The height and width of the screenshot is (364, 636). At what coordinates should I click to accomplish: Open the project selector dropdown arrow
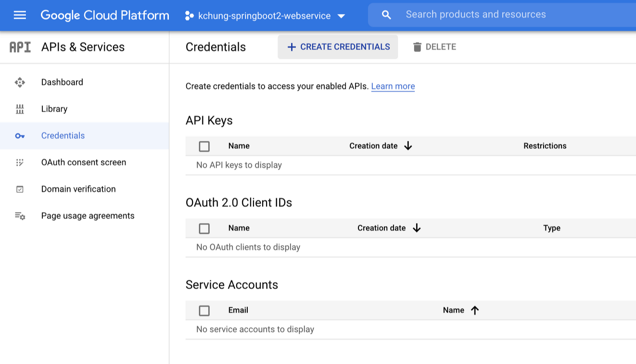tap(341, 16)
